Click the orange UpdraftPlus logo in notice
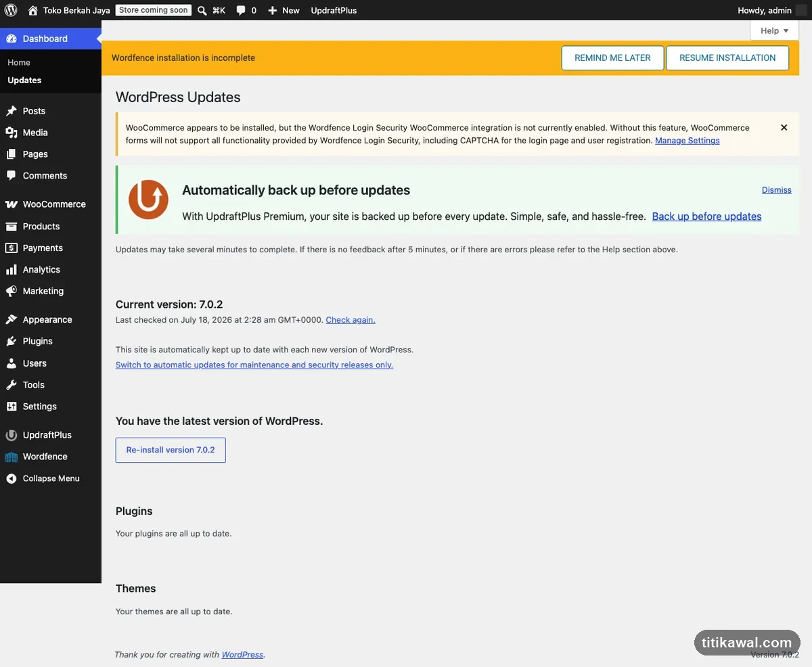The height and width of the screenshot is (667, 812). (x=148, y=200)
